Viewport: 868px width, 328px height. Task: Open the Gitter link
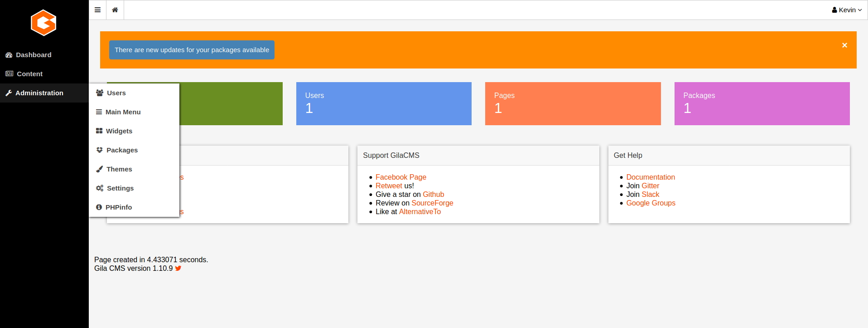coord(651,186)
